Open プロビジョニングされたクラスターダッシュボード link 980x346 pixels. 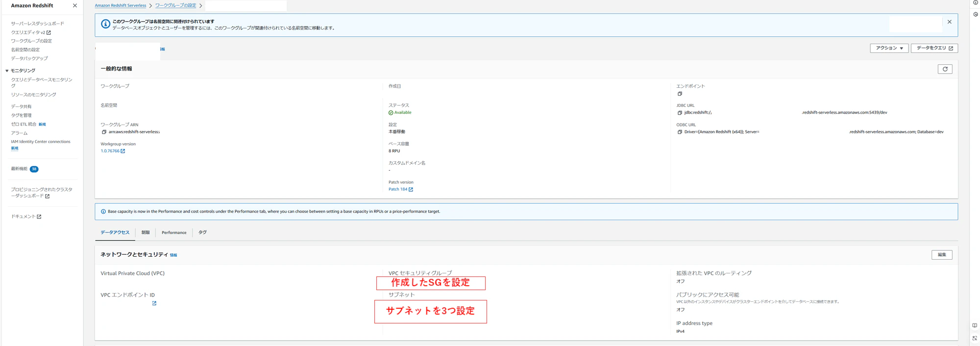[42, 193]
